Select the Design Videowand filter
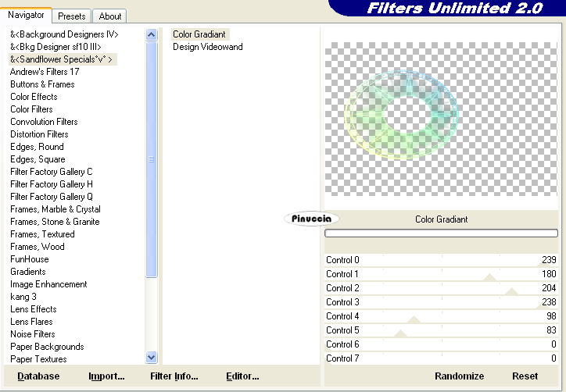This screenshot has height=392, width=566. click(207, 47)
